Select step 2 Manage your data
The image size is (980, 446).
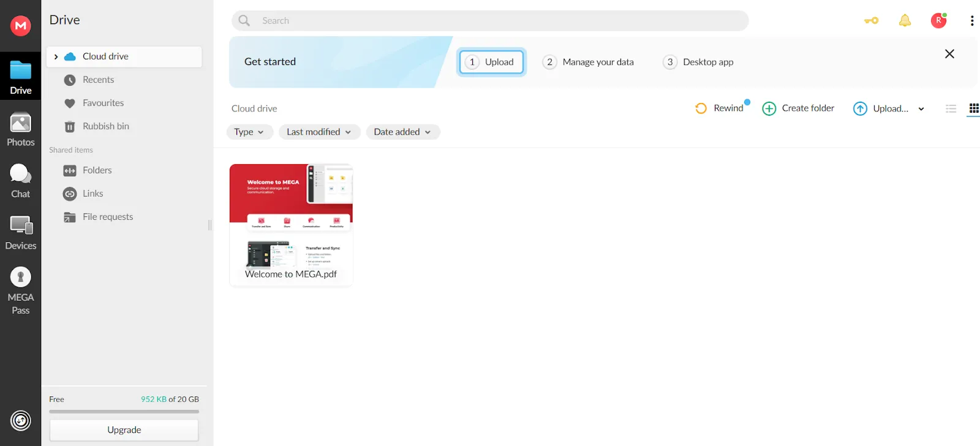pyautogui.click(x=588, y=62)
